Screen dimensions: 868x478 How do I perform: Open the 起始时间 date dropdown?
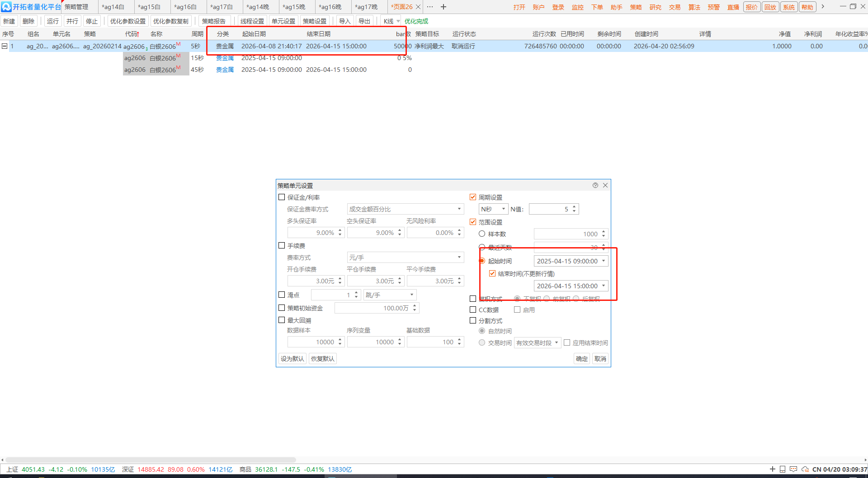[603, 261]
